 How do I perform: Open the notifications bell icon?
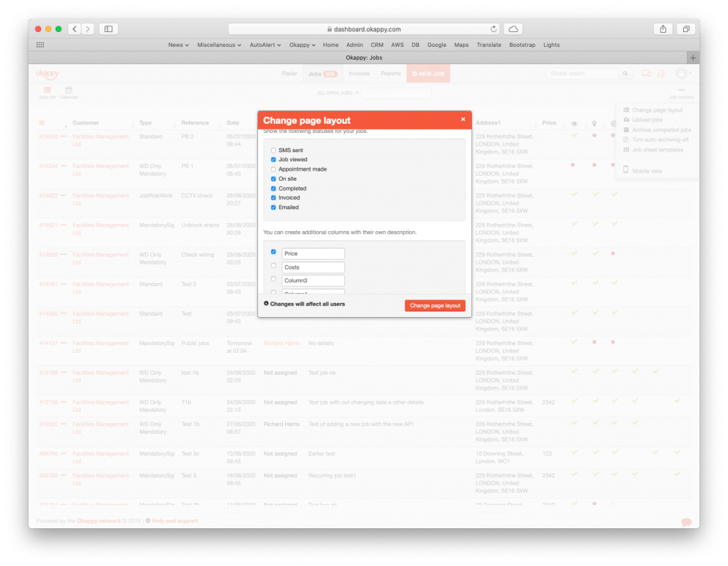click(x=660, y=73)
